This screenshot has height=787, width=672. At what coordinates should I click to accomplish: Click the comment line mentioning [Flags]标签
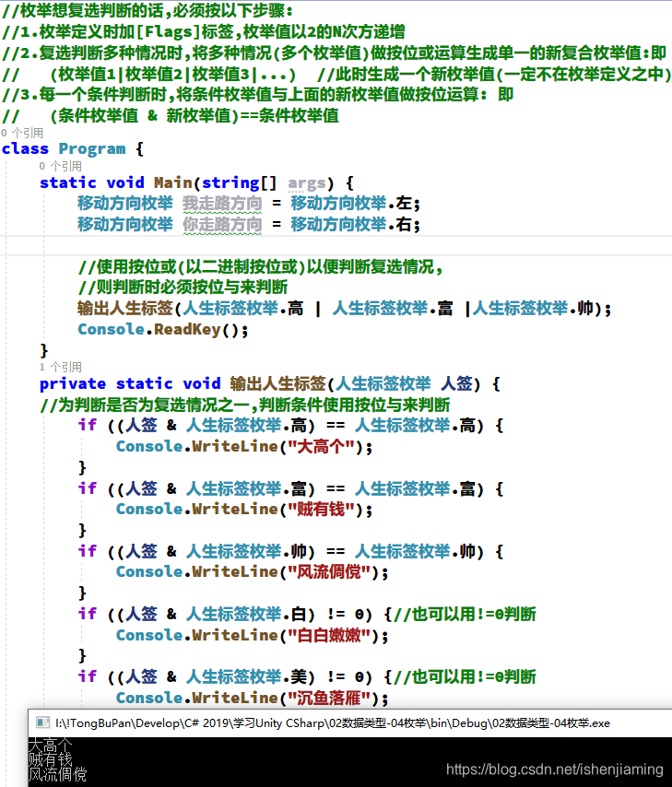pyautogui.click(x=204, y=32)
